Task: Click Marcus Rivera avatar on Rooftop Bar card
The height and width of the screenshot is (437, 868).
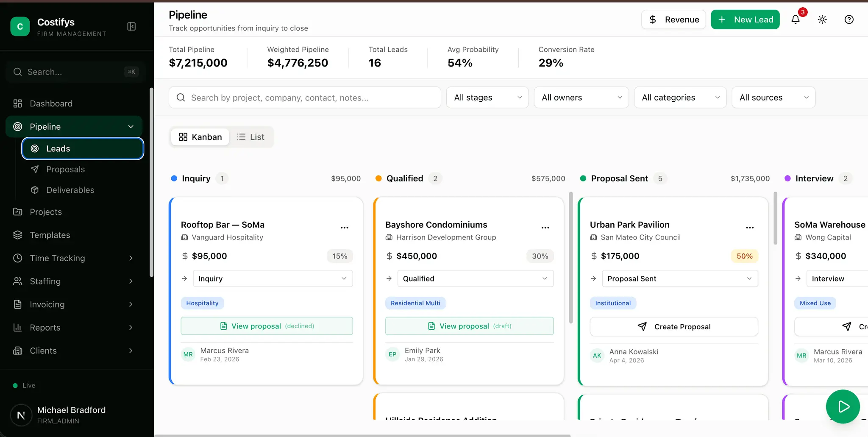Action: (188, 354)
